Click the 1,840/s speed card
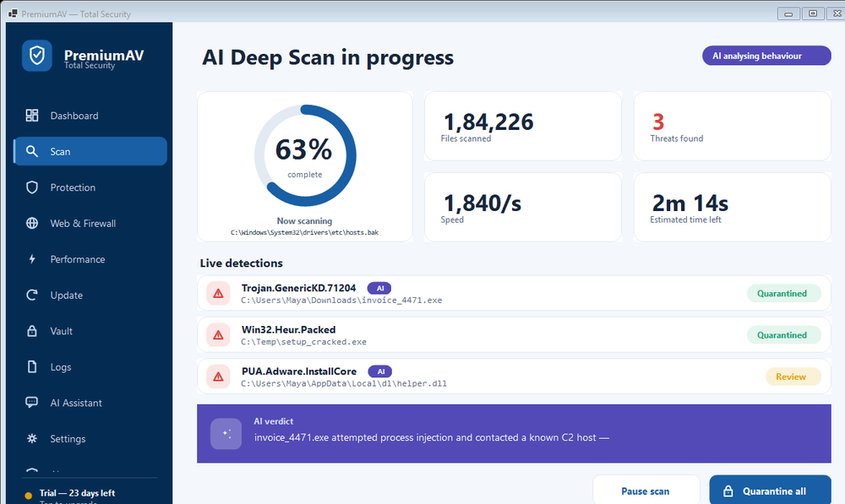This screenshot has width=845, height=504. pyautogui.click(x=523, y=208)
